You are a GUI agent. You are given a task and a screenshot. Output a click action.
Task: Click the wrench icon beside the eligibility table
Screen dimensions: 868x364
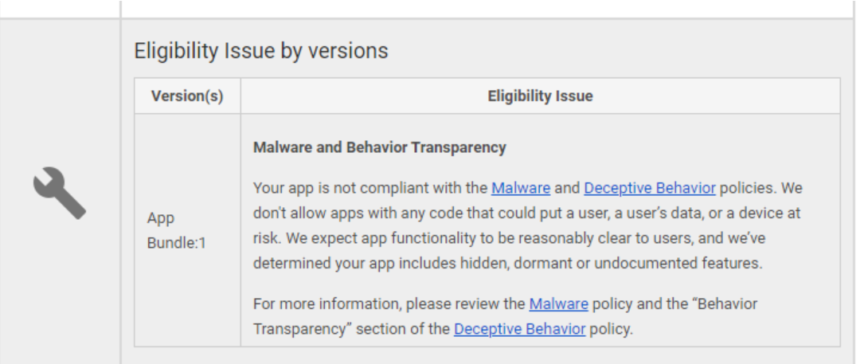coord(60,193)
